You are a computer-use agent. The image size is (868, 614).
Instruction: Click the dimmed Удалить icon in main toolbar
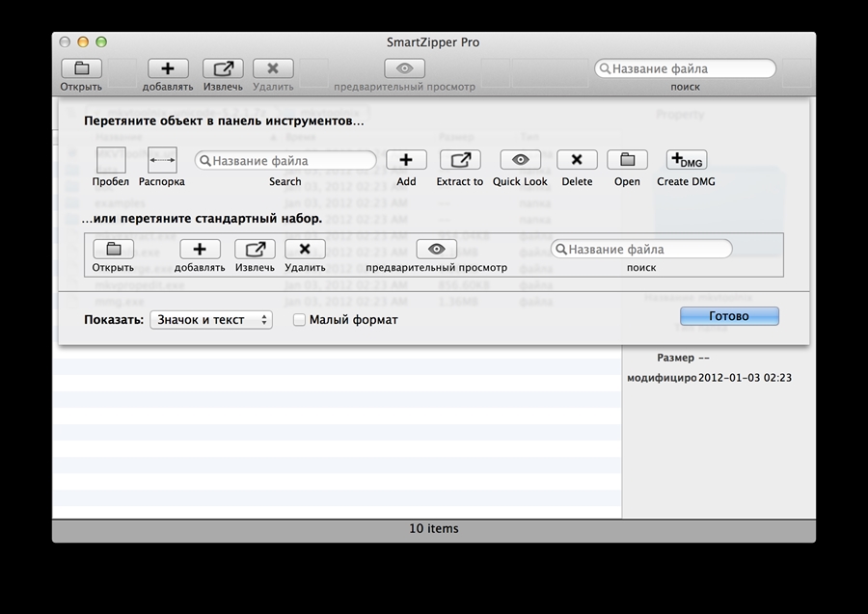coord(273,68)
